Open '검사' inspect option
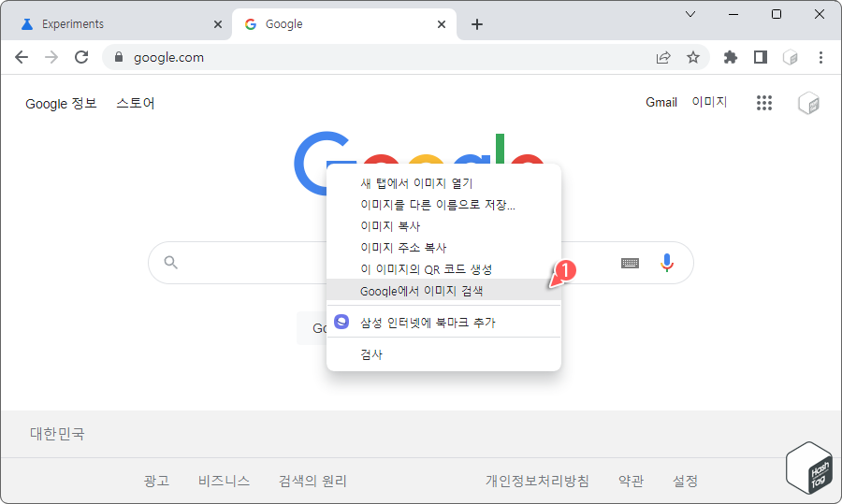The height and width of the screenshot is (504, 842). point(443,354)
